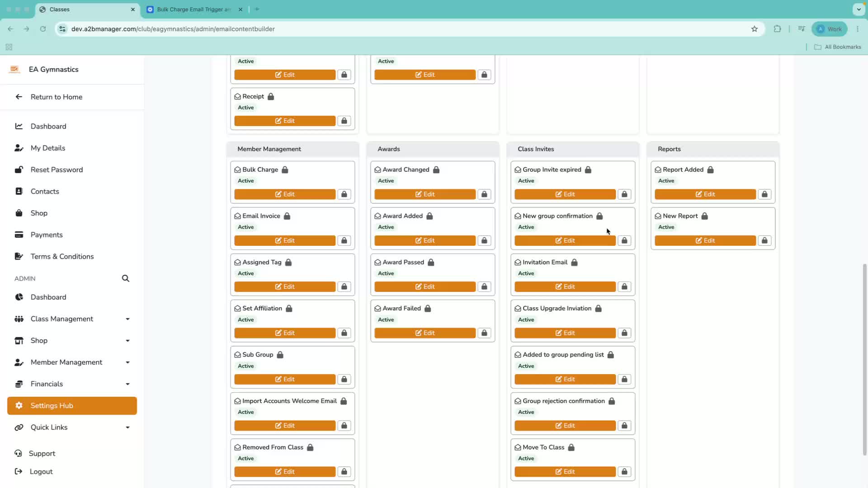Viewport: 868px width, 488px height.
Task: Click envelope icon beside Set Affiliation
Action: coord(237,309)
